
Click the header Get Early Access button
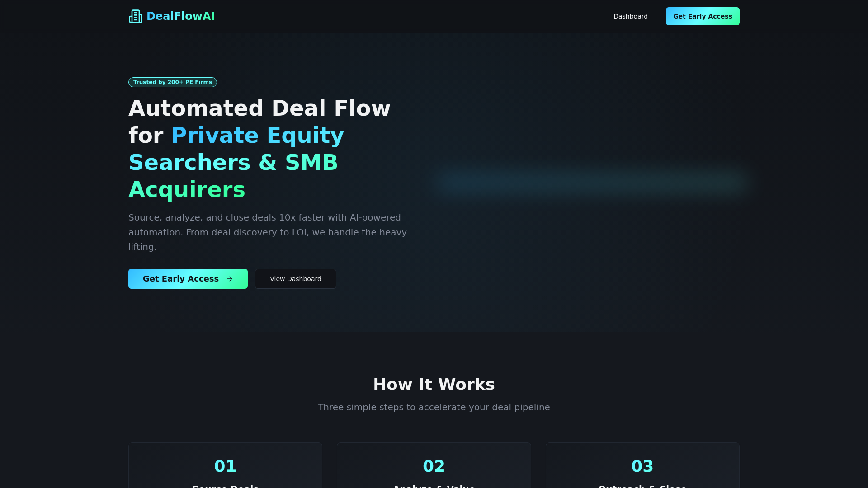[x=703, y=16]
